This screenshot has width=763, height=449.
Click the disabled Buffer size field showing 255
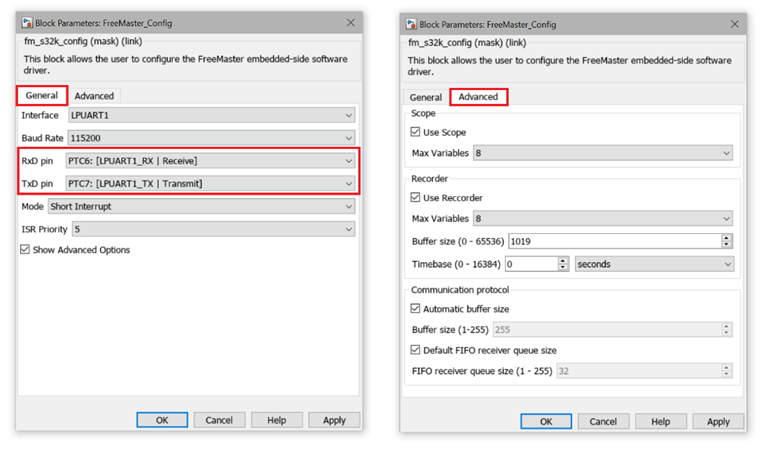(x=607, y=330)
